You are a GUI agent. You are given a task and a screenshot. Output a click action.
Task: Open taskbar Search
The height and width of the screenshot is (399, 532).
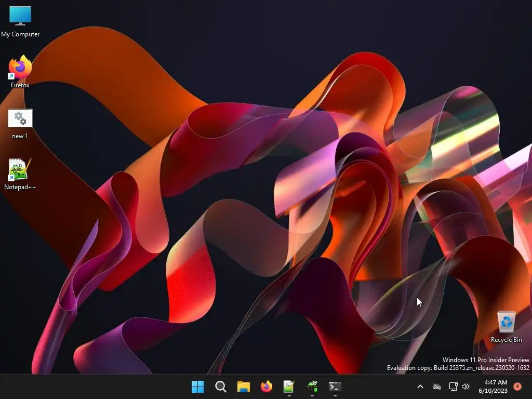[220, 387]
